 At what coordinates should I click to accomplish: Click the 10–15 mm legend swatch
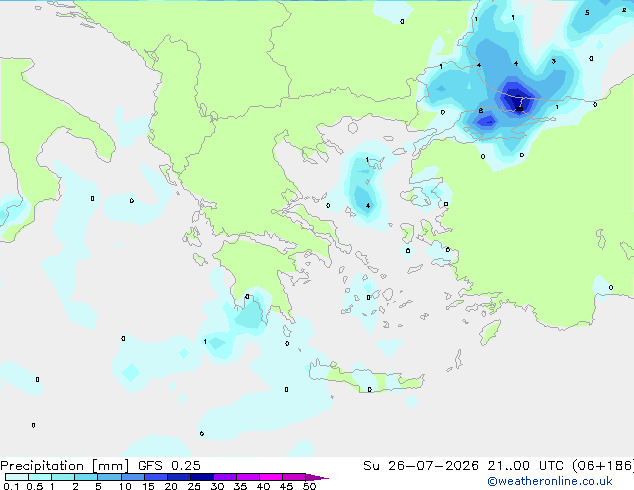(132, 477)
